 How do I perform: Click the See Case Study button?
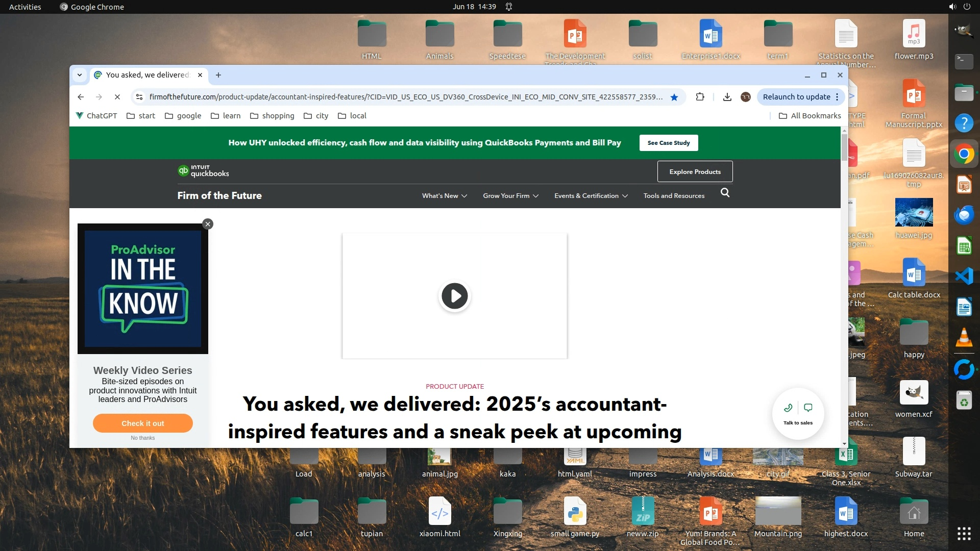(668, 143)
